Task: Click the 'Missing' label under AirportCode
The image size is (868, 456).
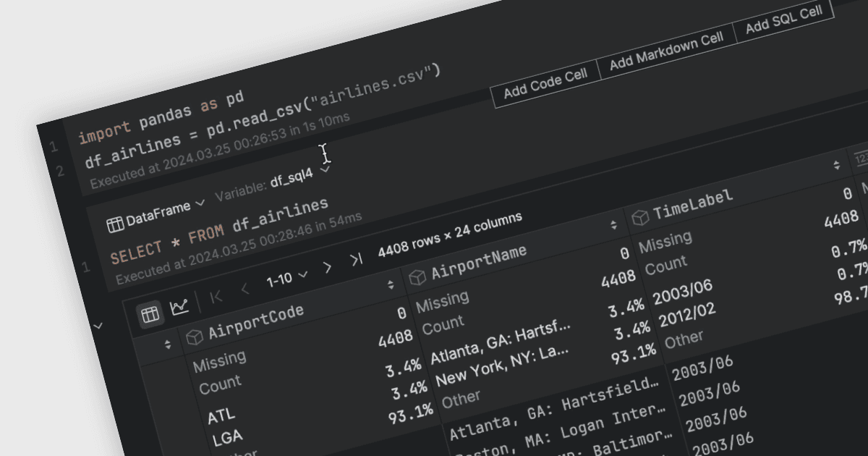Action: [219, 360]
